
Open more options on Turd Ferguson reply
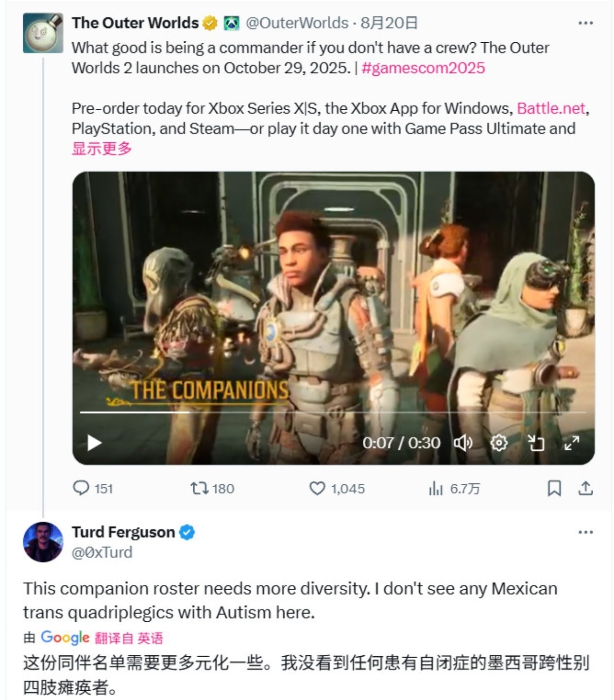[x=586, y=532]
